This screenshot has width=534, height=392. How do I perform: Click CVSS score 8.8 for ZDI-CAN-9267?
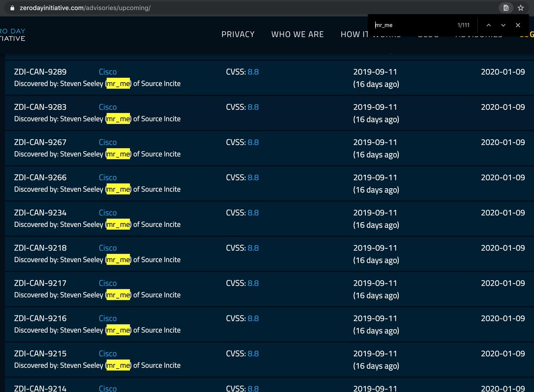point(253,142)
